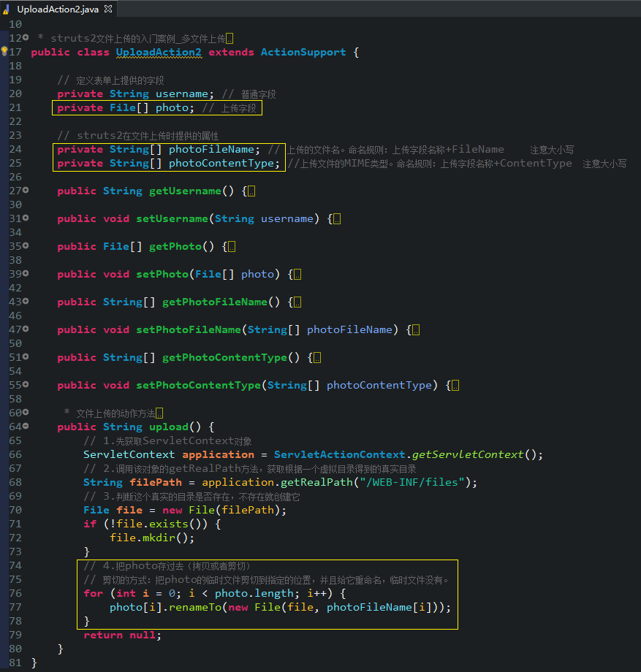Click collapsed-region box after the line 12 comment
Screen dimensions: 641x672
point(230,39)
